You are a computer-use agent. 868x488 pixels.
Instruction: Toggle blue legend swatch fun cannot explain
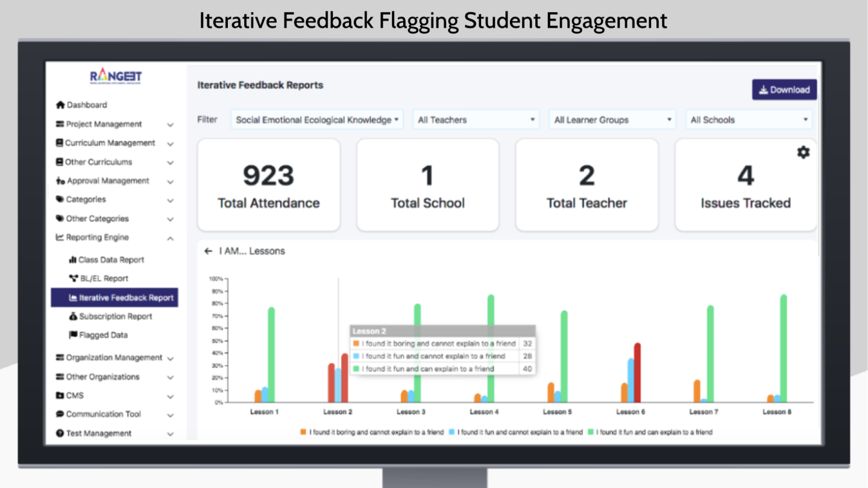[x=453, y=432]
